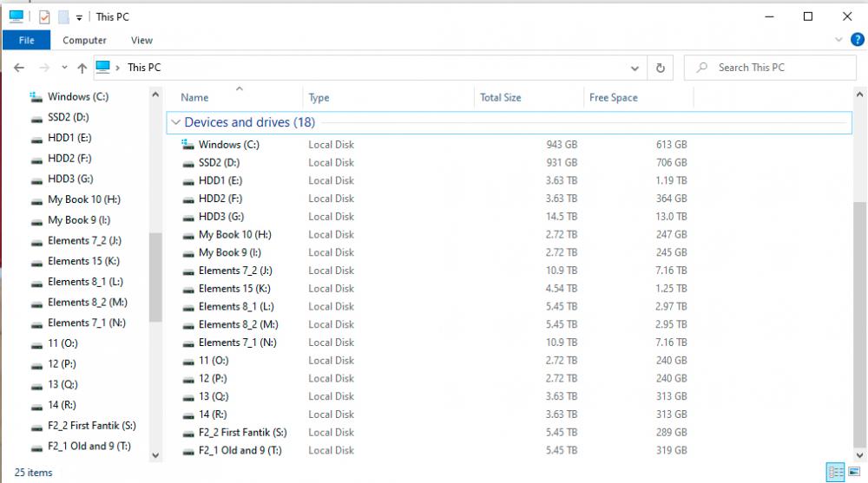Switch to Details view icon in status bar
This screenshot has height=483, width=868.
[x=835, y=472]
